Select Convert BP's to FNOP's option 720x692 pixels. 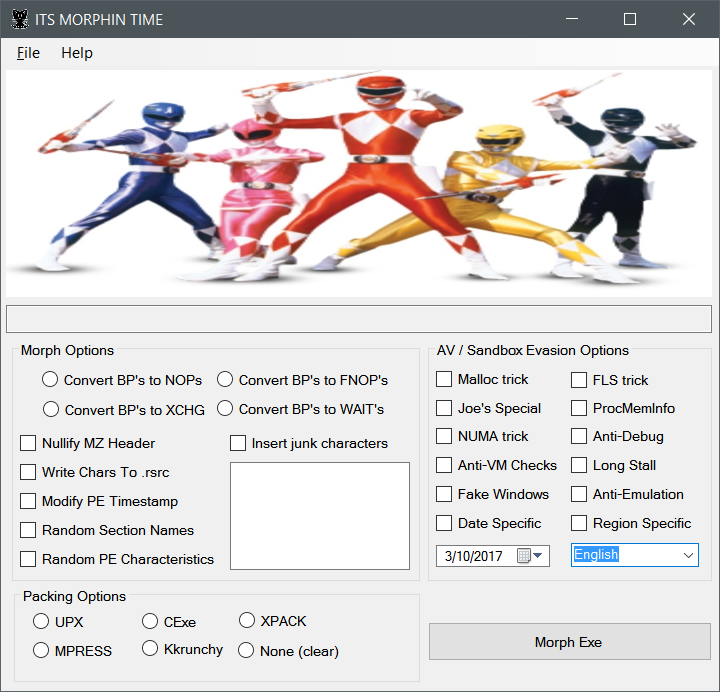coord(225,379)
